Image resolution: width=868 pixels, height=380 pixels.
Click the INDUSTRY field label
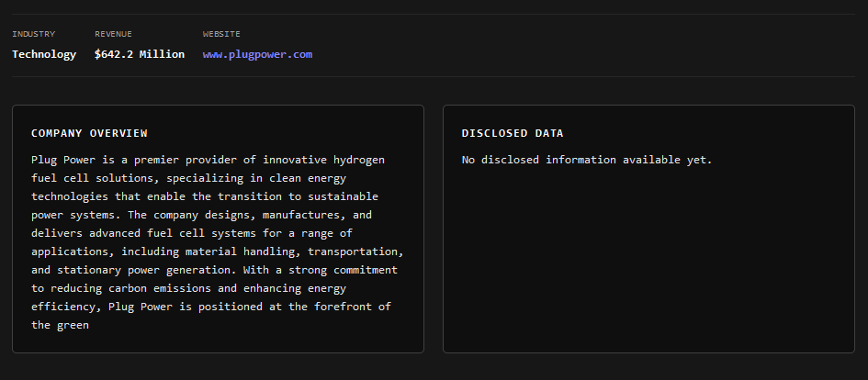click(x=33, y=34)
